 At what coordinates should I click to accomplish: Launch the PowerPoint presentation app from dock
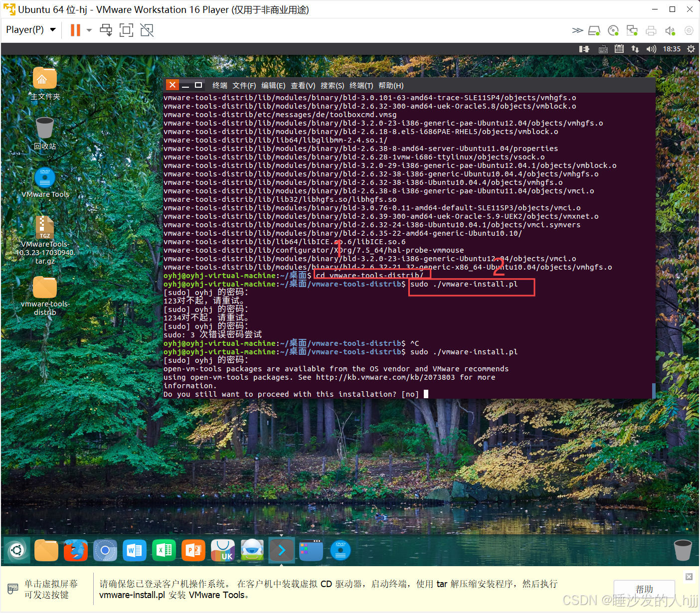193,550
